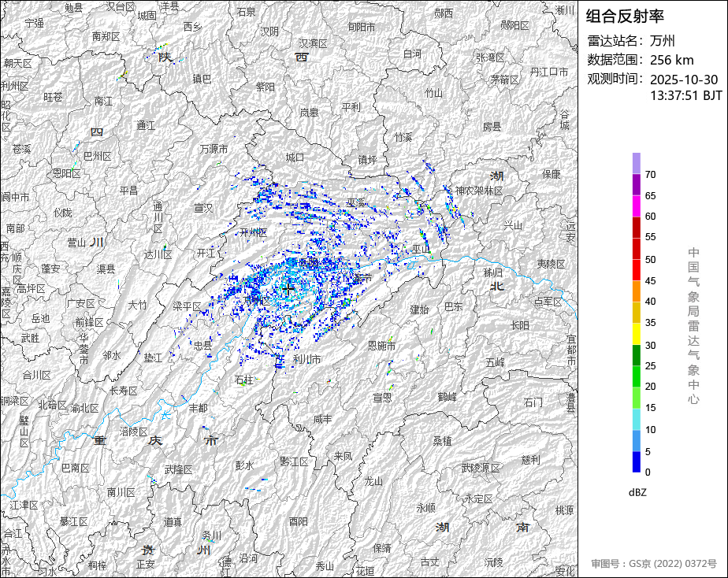This screenshot has height=578, width=728.
Task: Click the 忠县 map label
Action: click(202, 346)
